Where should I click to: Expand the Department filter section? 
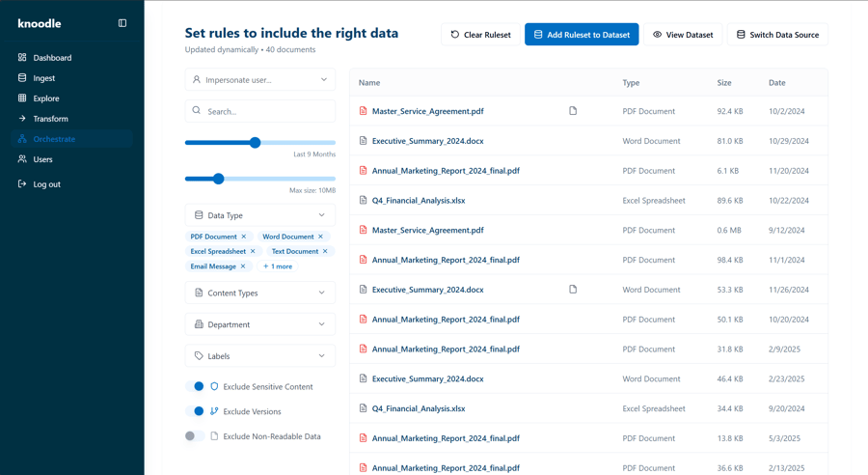[x=260, y=324]
